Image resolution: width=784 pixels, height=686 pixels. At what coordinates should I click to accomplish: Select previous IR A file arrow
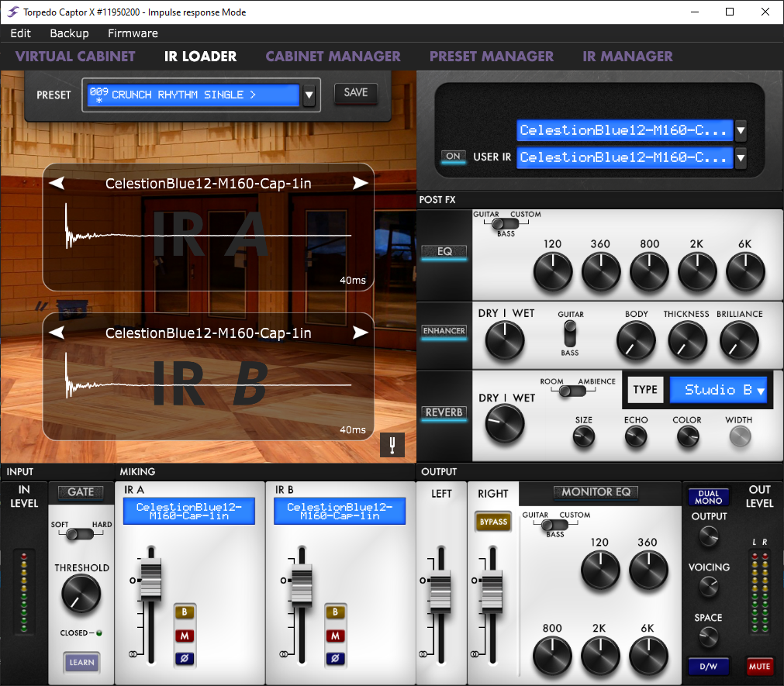point(57,183)
